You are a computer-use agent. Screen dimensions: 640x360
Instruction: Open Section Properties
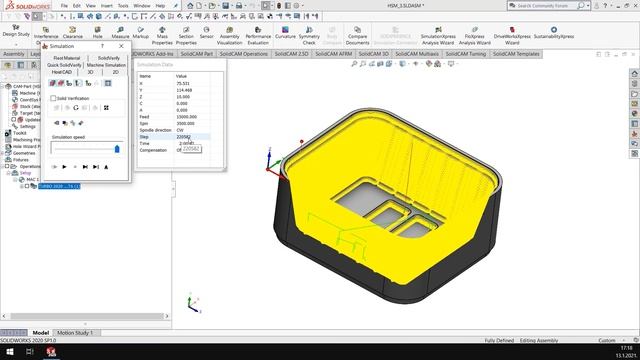pyautogui.click(x=186, y=36)
